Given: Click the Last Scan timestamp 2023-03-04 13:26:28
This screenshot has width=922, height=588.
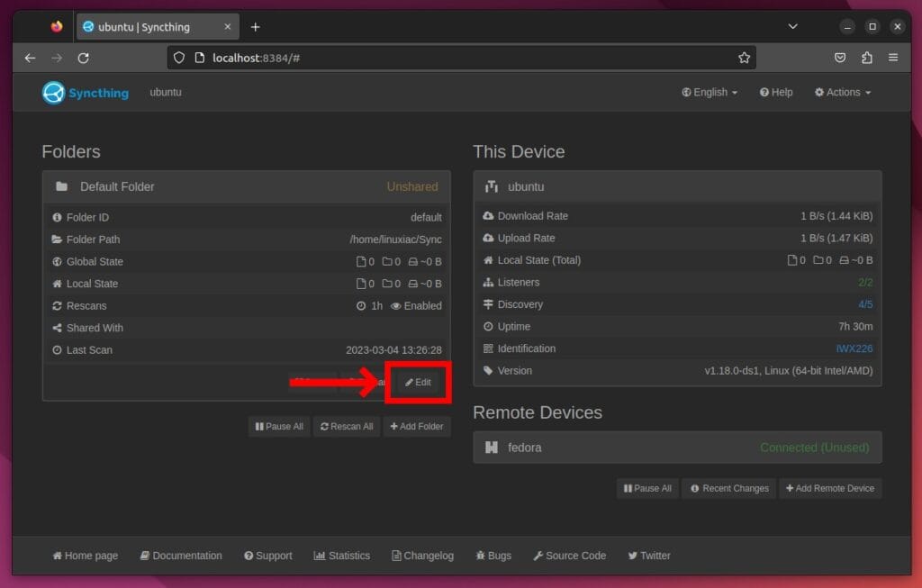Looking at the screenshot, I should pos(394,350).
